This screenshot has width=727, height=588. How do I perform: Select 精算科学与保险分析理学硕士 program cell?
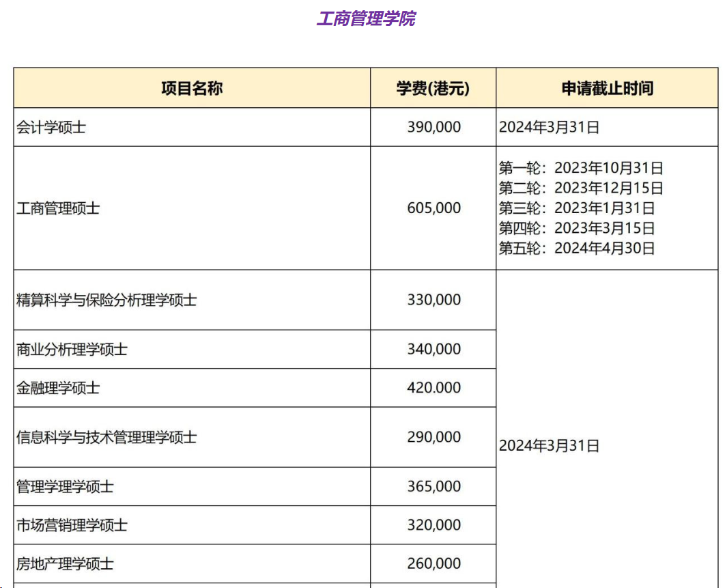(106, 300)
